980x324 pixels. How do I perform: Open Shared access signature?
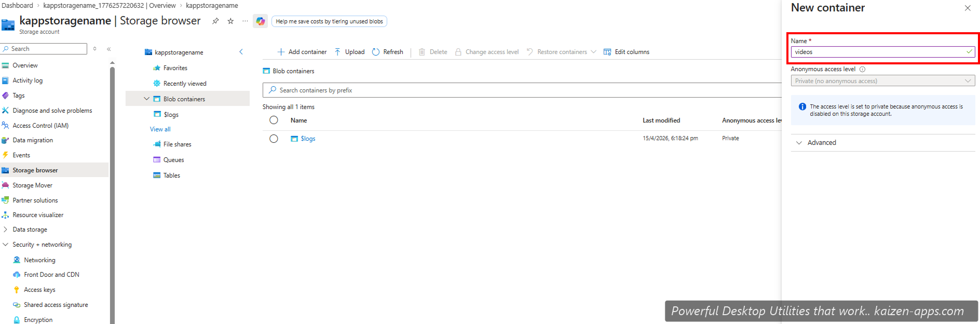tap(56, 305)
